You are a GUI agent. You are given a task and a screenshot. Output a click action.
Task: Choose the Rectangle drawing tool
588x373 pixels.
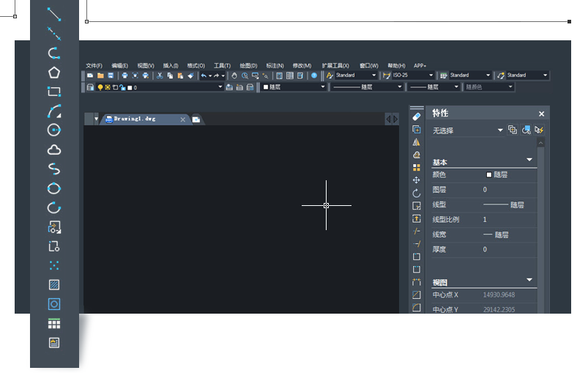tap(54, 92)
